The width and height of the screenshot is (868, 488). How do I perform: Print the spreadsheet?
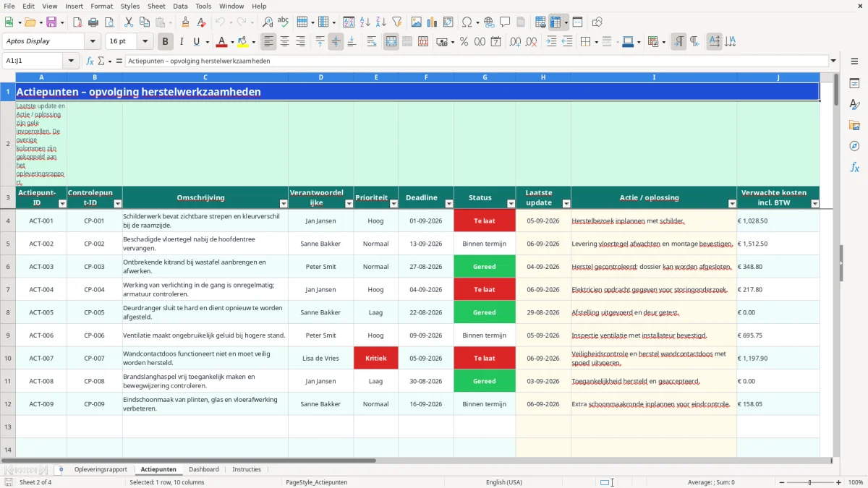pos(93,22)
